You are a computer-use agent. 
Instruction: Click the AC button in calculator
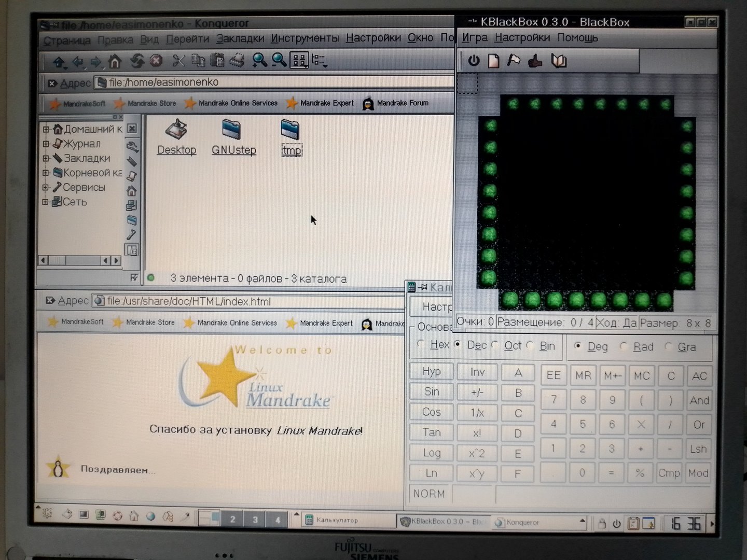pos(699,376)
